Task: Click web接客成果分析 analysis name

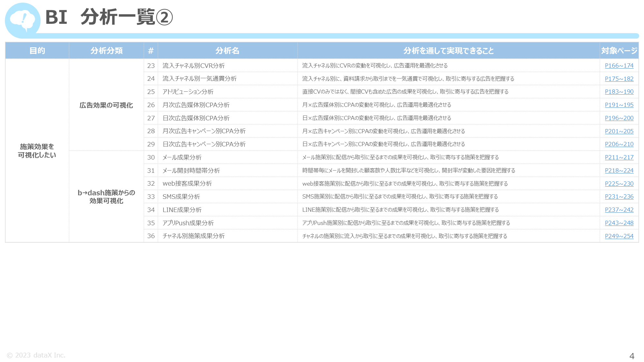Action: point(187,184)
